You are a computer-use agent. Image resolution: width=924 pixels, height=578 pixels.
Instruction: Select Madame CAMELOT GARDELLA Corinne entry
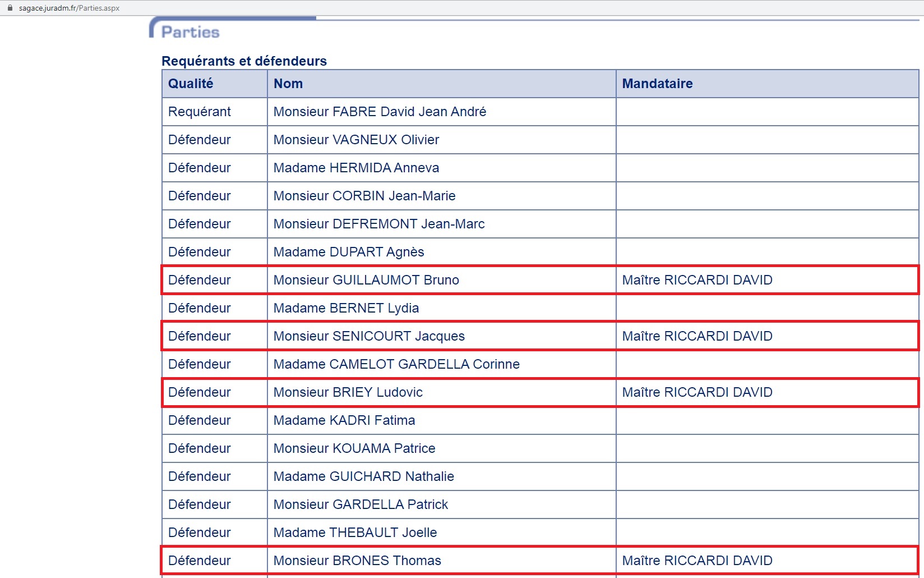[396, 364]
